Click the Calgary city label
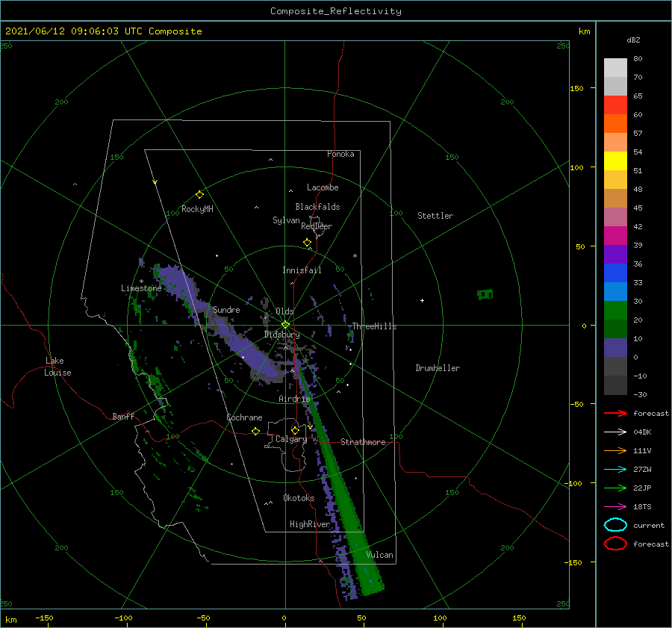This screenshot has height=628, width=672. click(291, 439)
